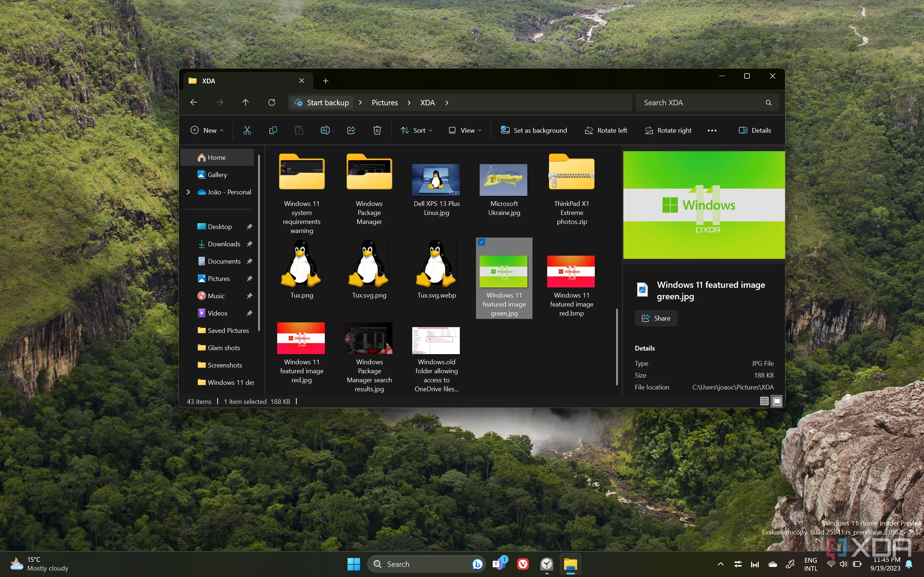Select the Cut tool in the toolbar
This screenshot has width=924, height=577.
point(247,130)
